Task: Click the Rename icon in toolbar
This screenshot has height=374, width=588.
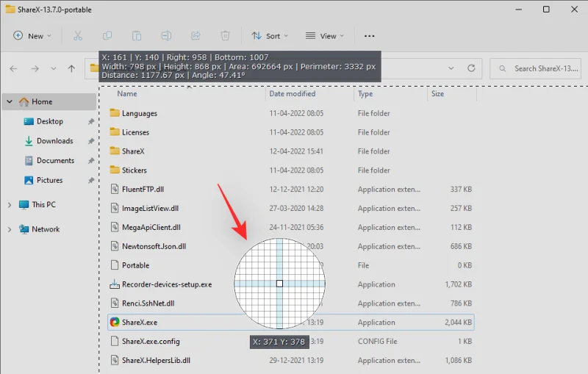Action: click(x=166, y=36)
